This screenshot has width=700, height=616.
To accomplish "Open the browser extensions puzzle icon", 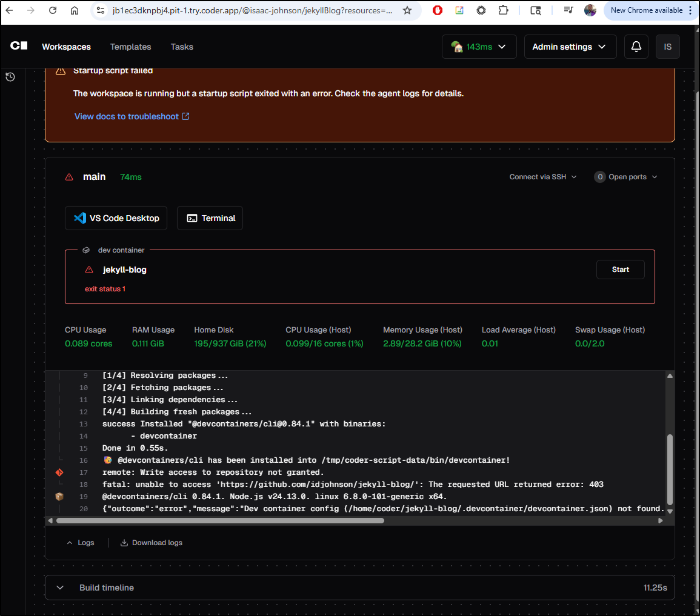I will pyautogui.click(x=503, y=10).
